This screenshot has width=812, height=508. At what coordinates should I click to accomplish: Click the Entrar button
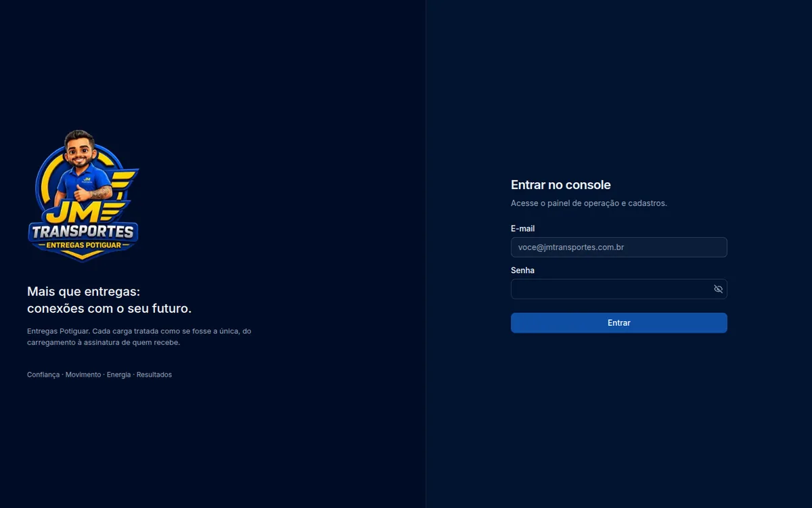click(618, 323)
